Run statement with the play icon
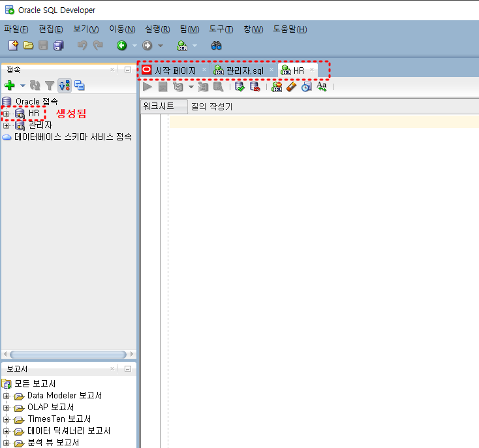Screen dimensions: 479x448 pos(147,87)
